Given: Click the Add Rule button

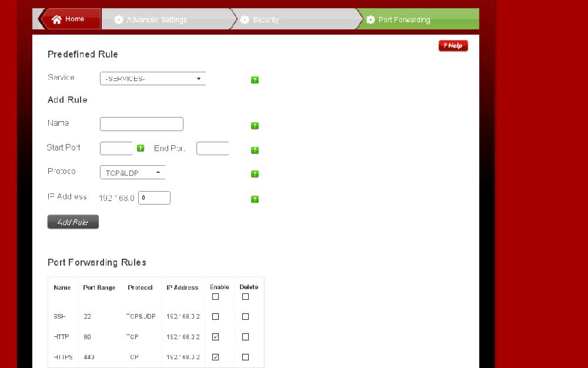Looking at the screenshot, I should pyautogui.click(x=73, y=222).
